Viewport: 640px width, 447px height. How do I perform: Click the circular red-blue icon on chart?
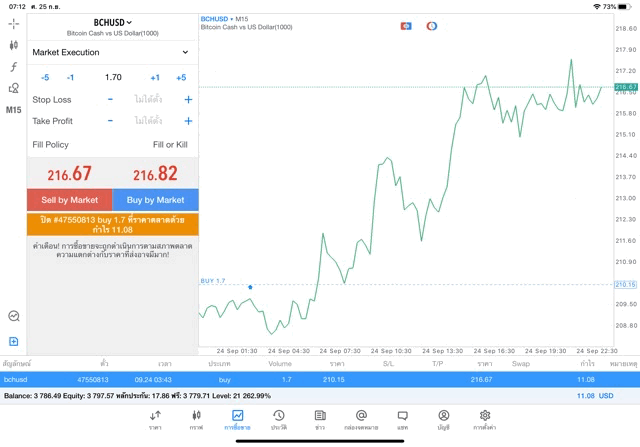[432, 26]
